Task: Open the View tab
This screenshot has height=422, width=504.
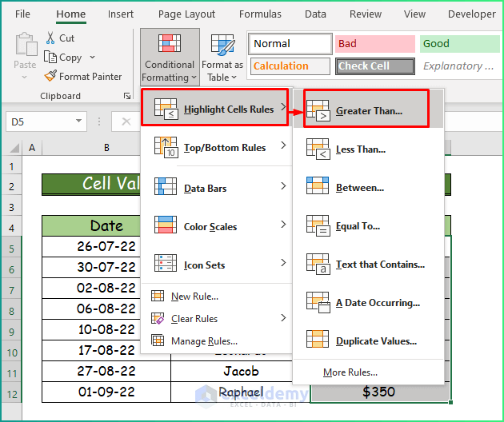Action: click(414, 14)
